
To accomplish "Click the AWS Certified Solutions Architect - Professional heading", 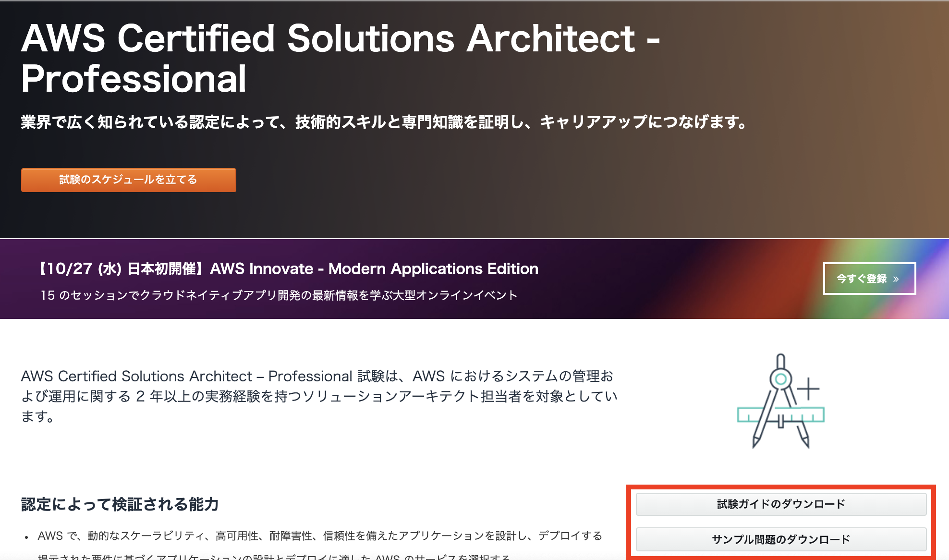I will tap(341, 59).
